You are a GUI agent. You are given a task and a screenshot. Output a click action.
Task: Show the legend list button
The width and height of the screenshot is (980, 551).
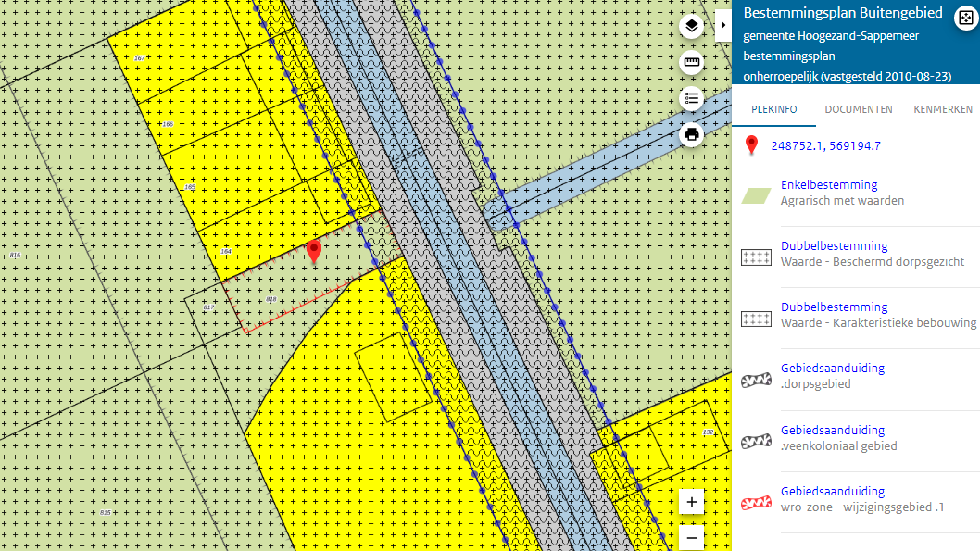click(x=691, y=99)
